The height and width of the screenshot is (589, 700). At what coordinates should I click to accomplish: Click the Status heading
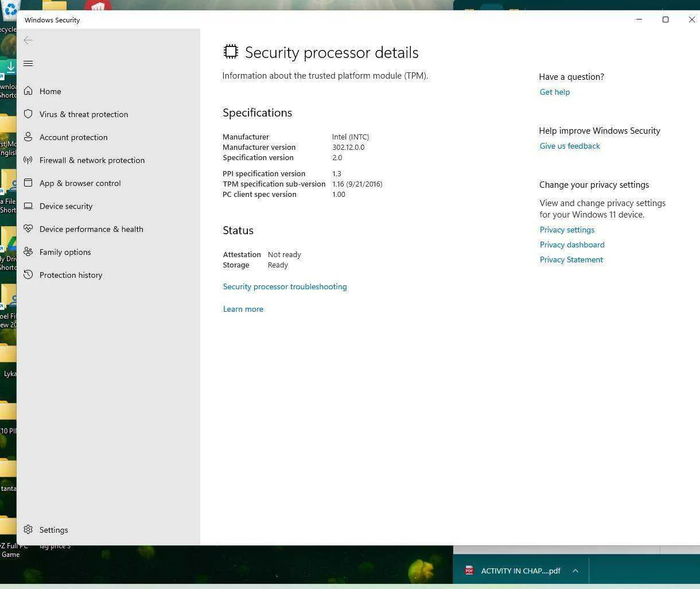[238, 230]
